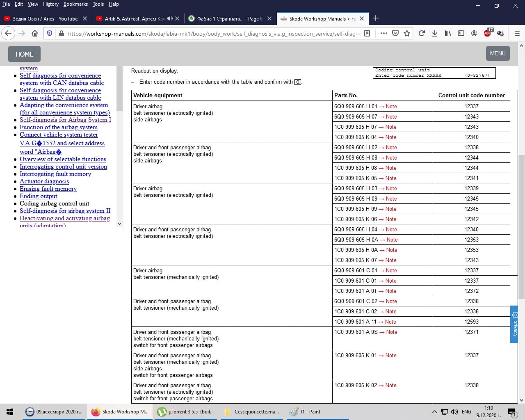Image resolution: width=525 pixels, height=420 pixels.
Task: Open Interrogating fault memory link
Action: pyautogui.click(x=55, y=174)
